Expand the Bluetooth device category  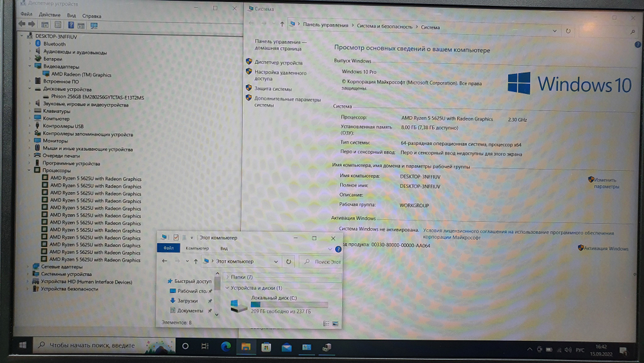click(30, 44)
